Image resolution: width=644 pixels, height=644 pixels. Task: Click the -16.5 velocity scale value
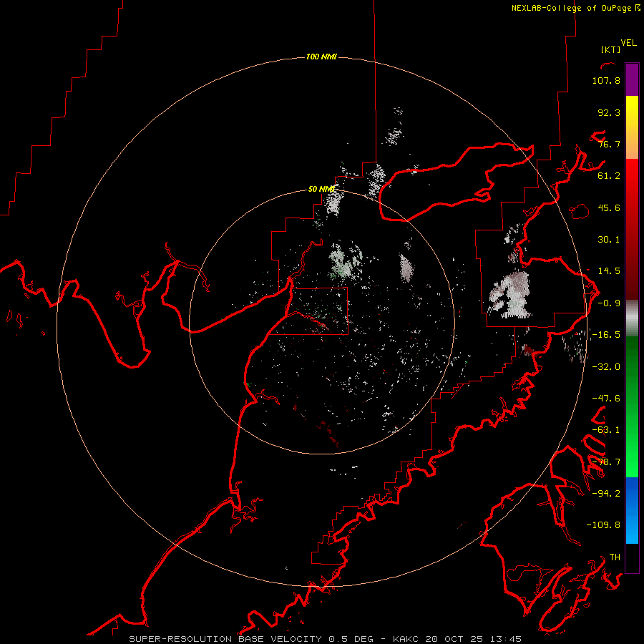[606, 335]
